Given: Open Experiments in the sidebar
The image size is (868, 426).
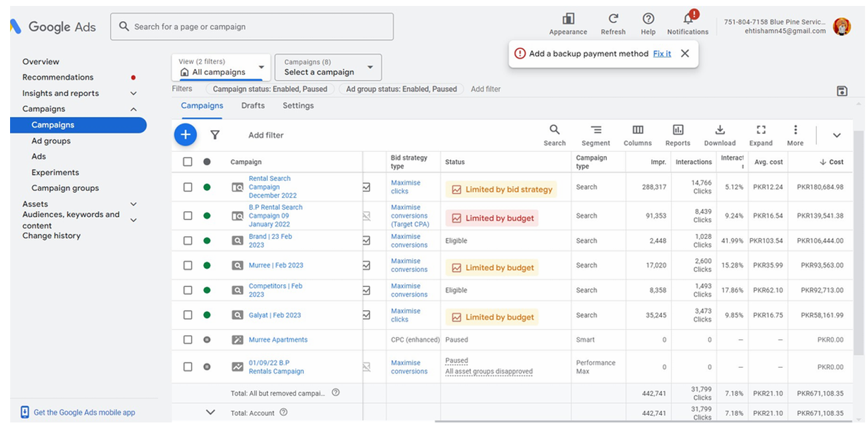Looking at the screenshot, I should pos(55,173).
